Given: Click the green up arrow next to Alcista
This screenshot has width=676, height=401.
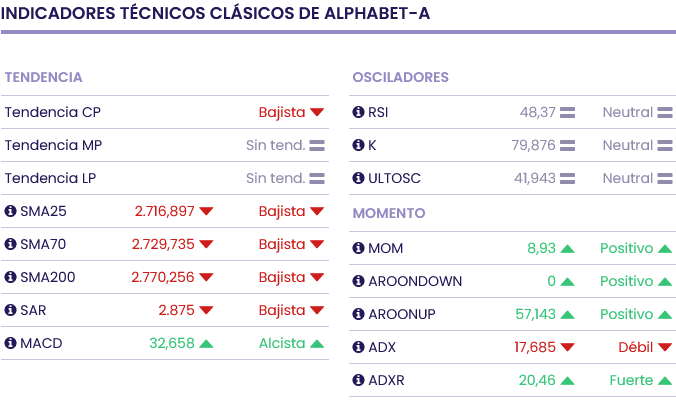Looking at the screenshot, I should pyautogui.click(x=317, y=344).
